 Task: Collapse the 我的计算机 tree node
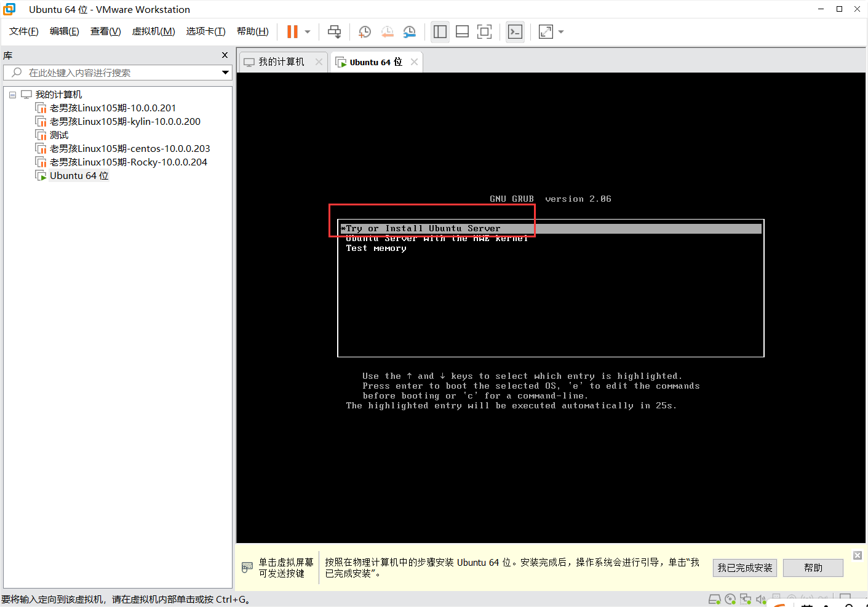[x=12, y=95]
